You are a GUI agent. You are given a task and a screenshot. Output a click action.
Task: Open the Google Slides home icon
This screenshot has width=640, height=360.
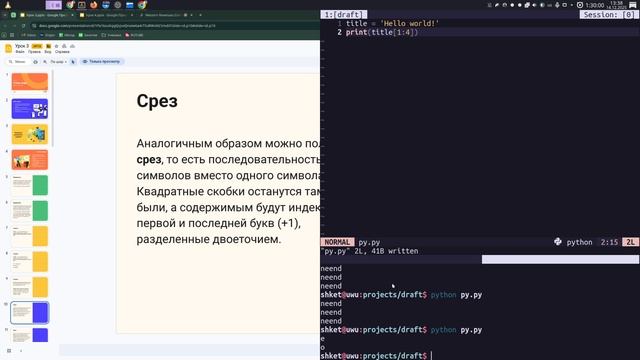[x=9, y=49]
